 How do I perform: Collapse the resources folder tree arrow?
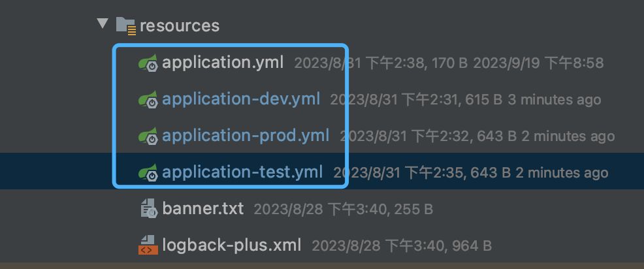coord(103,23)
